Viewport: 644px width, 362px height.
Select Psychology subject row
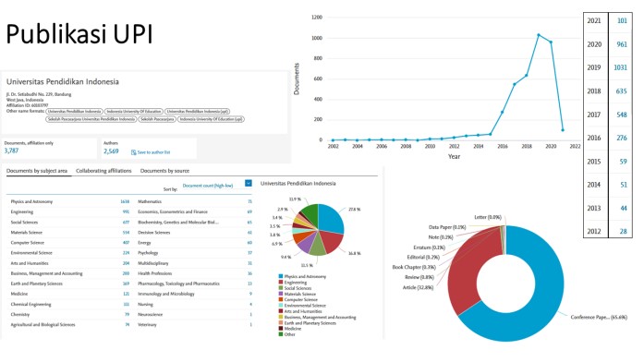[195, 253]
